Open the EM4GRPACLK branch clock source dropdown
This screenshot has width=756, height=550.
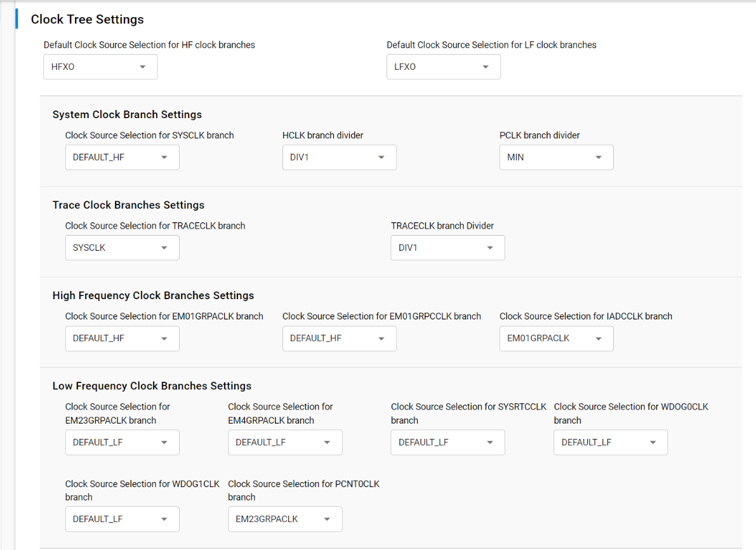tap(285, 442)
